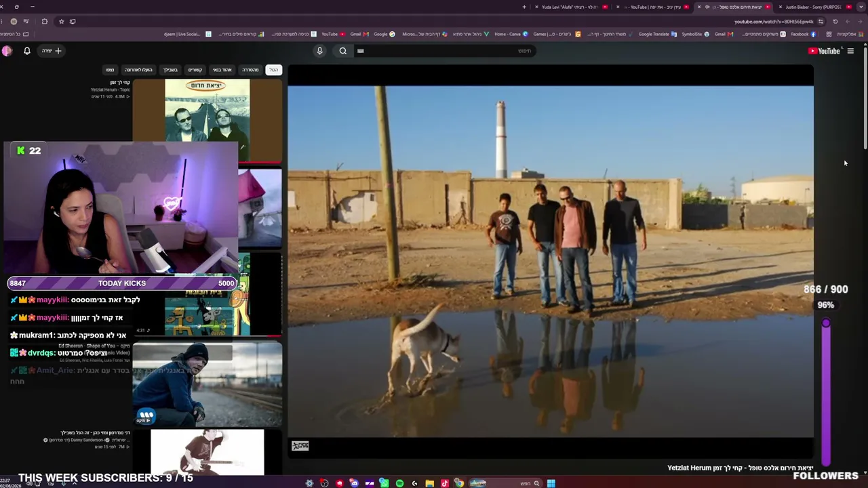Click the video title 'Yetziat Herum' below player
This screenshot has height=488, width=868.
click(x=741, y=468)
